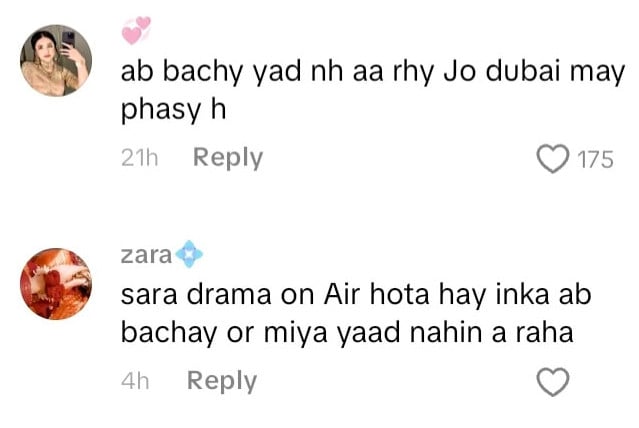Like the comment with 175 likes

pos(553,159)
